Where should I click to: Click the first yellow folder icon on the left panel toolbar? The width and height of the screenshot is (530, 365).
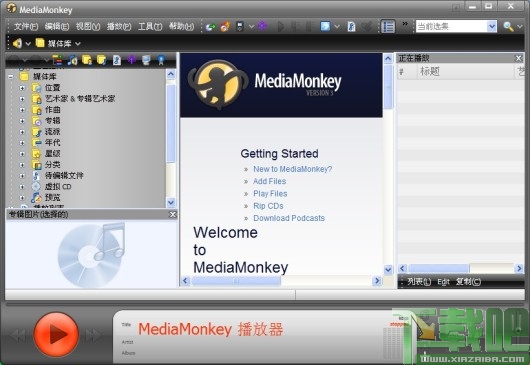87,60
